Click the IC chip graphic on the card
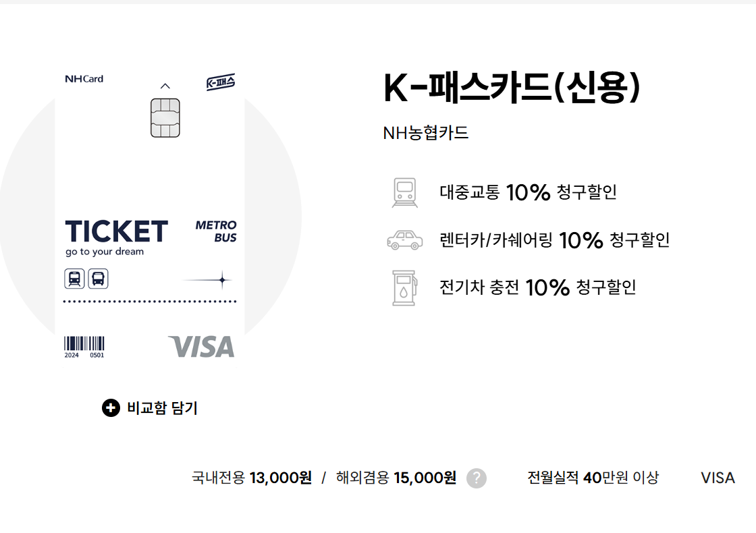The image size is (756, 533). tap(165, 118)
